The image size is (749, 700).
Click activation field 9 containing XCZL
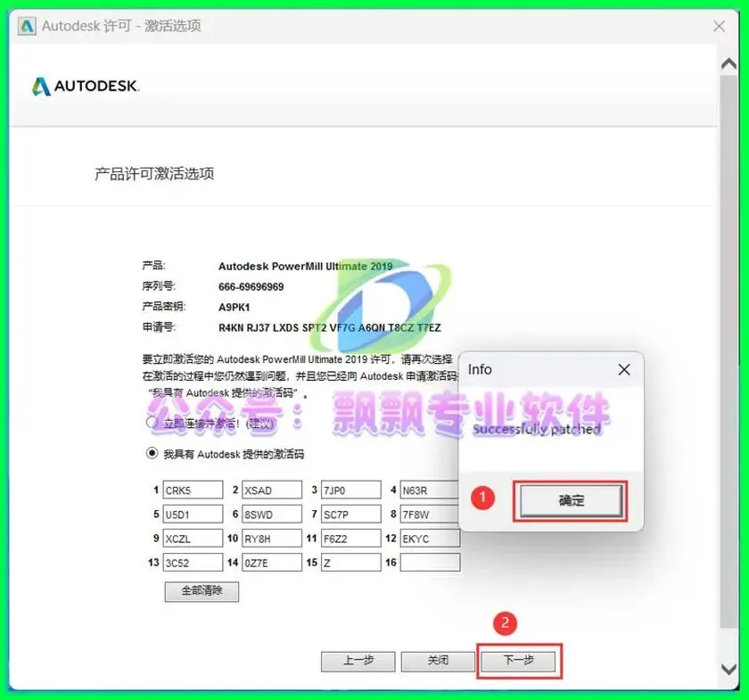pyautogui.click(x=193, y=539)
